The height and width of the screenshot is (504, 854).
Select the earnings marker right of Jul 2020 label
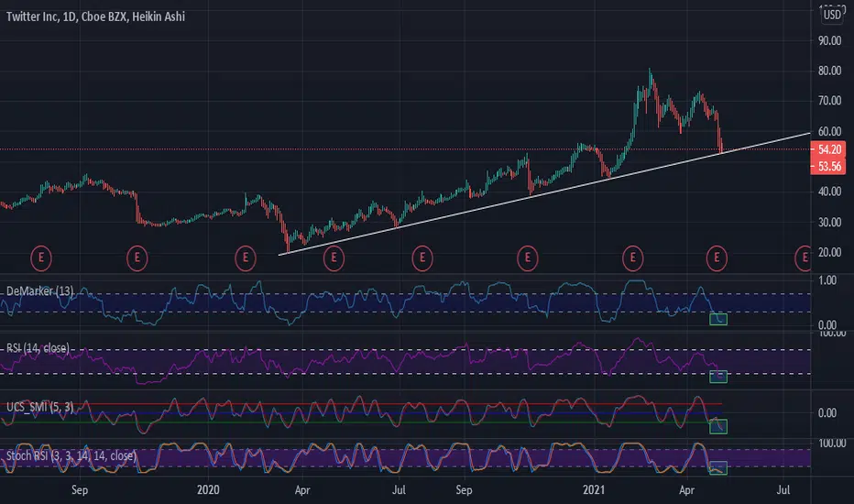pos(422,257)
